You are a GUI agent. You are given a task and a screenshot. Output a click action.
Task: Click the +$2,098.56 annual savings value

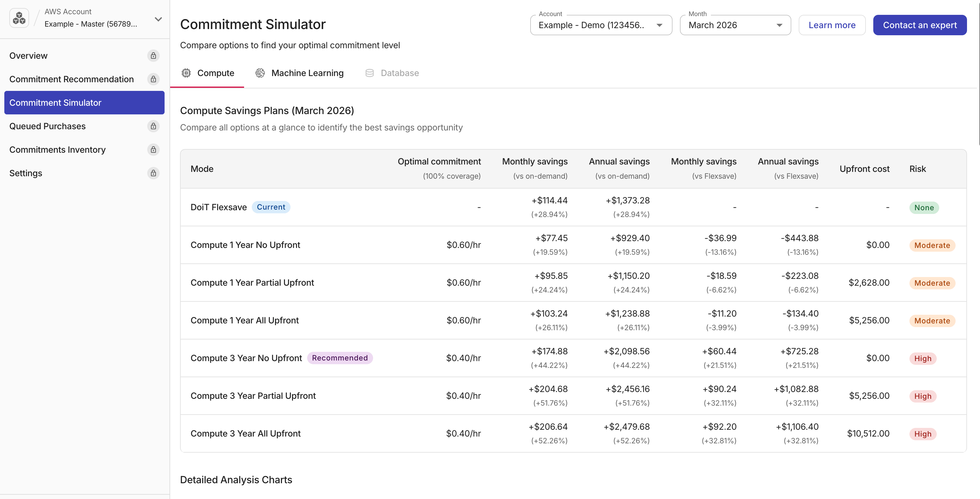coord(627,352)
